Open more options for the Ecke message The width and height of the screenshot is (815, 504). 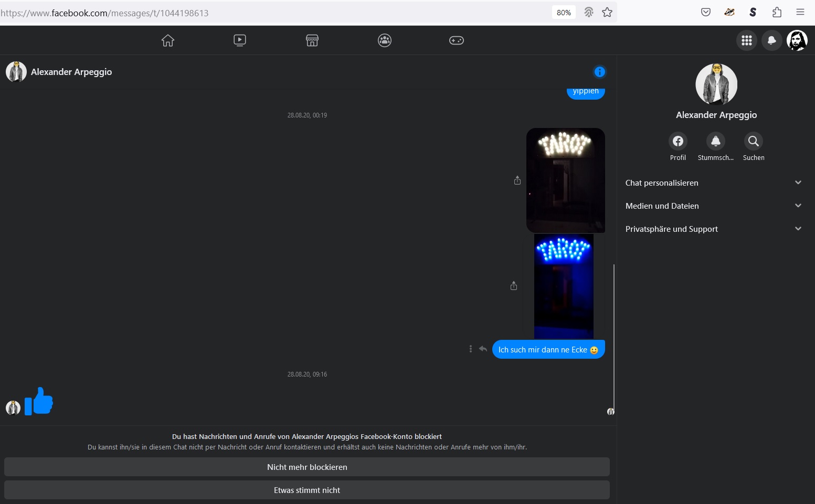coord(470,349)
